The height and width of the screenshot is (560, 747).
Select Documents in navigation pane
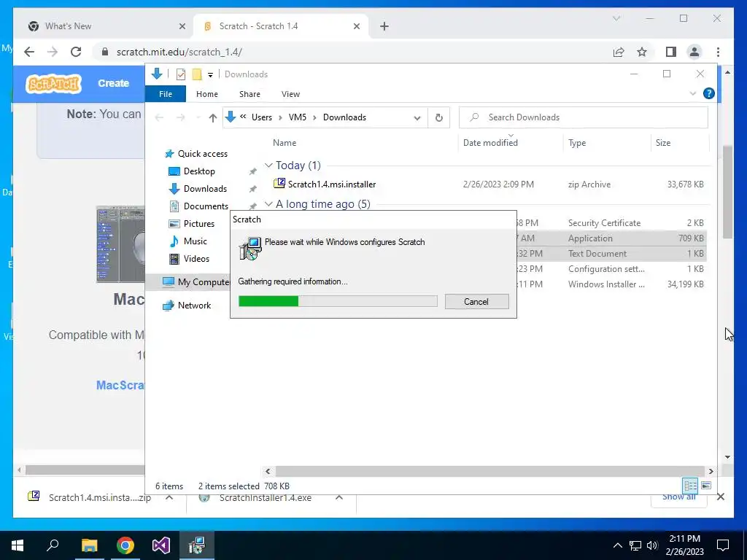[x=199, y=206]
